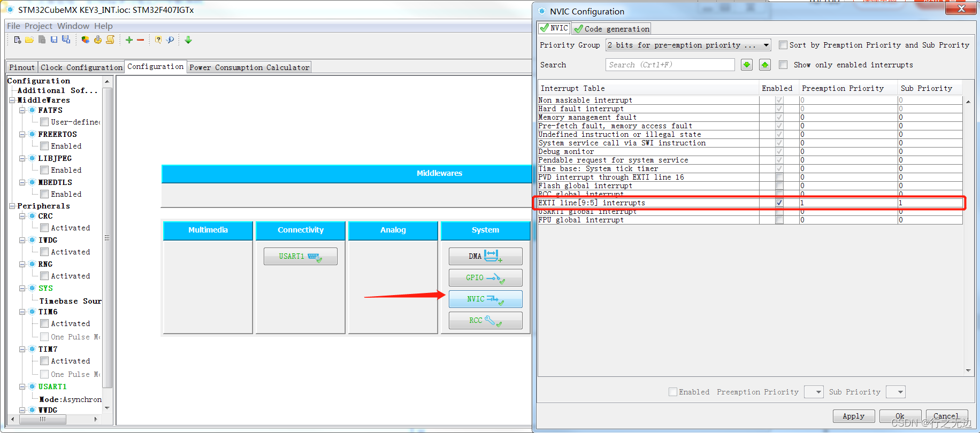Click the FATFS cube icon in tree

point(32,110)
